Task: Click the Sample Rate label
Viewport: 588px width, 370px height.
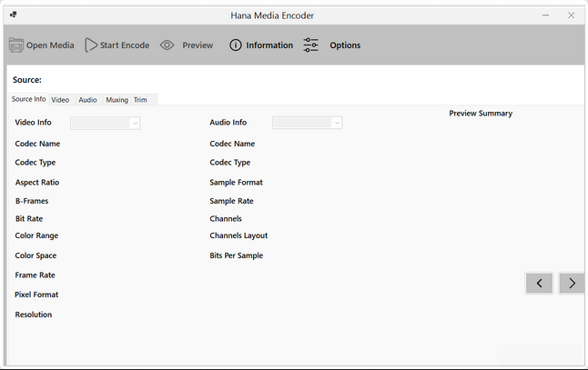Action: [x=231, y=201]
